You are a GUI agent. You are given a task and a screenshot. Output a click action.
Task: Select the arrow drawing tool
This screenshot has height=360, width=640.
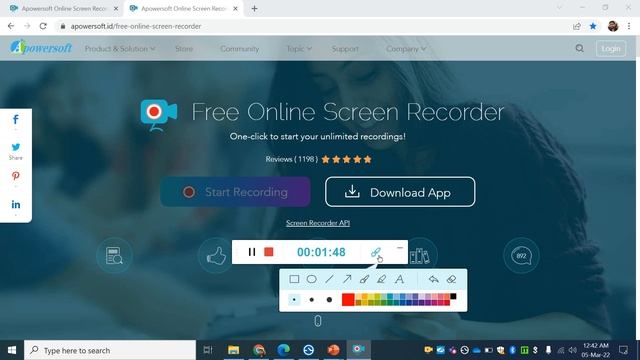(347, 279)
